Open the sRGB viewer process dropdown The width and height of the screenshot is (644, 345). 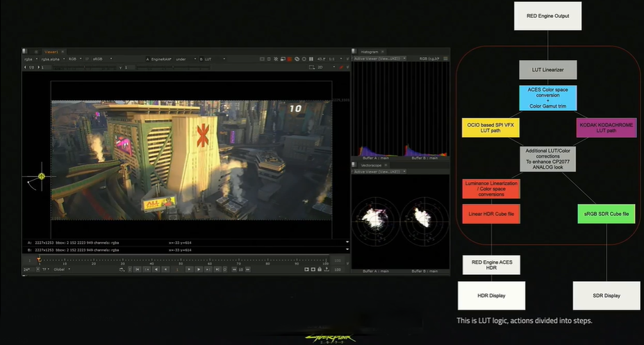coord(102,59)
